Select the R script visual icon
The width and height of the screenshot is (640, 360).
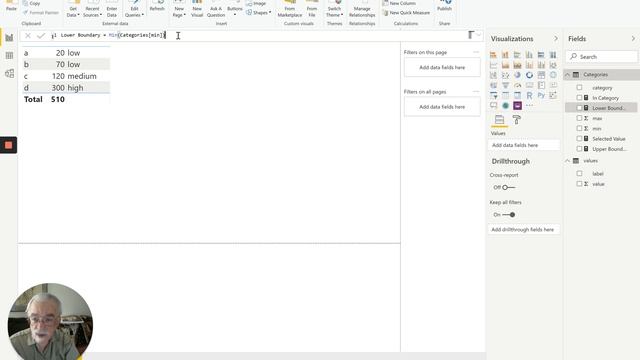(529, 96)
